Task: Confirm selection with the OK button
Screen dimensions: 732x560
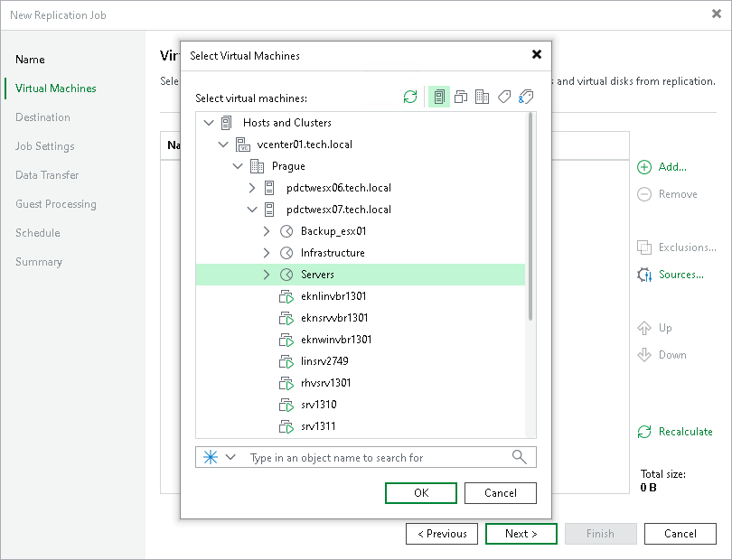Action: pyautogui.click(x=420, y=493)
